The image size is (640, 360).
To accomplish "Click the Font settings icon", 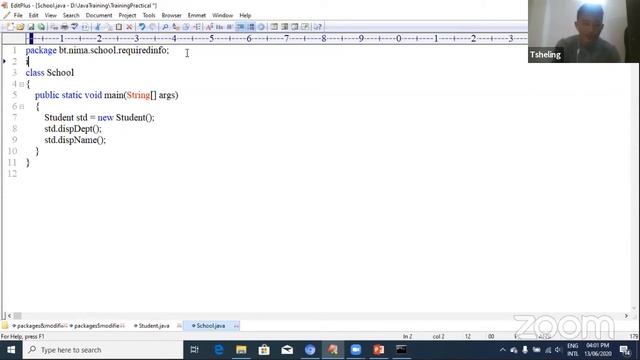I will [209, 27].
